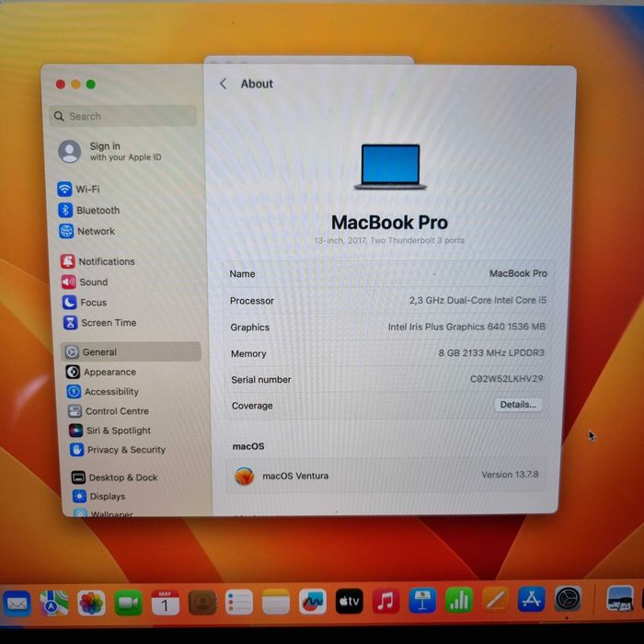
Task: Click the Version 13.7.8 text
Action: (510, 475)
